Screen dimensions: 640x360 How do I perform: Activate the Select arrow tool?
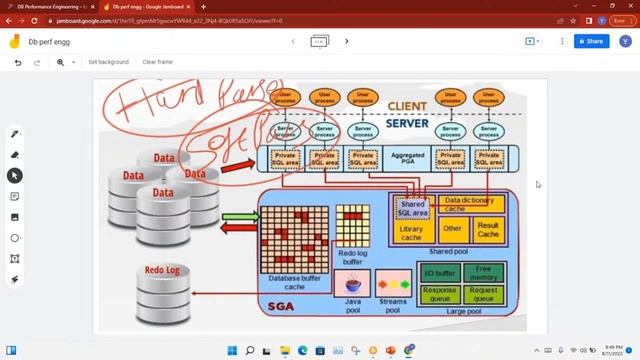[15, 176]
